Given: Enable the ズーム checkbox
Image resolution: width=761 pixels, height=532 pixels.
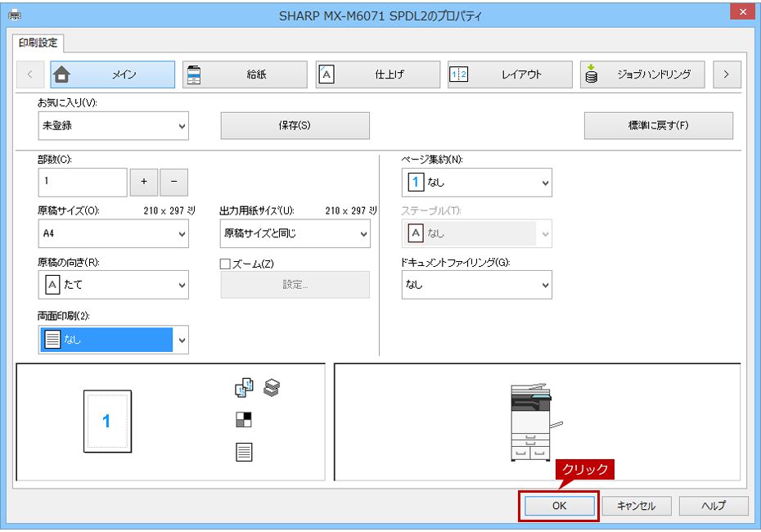Looking at the screenshot, I should point(225,264).
